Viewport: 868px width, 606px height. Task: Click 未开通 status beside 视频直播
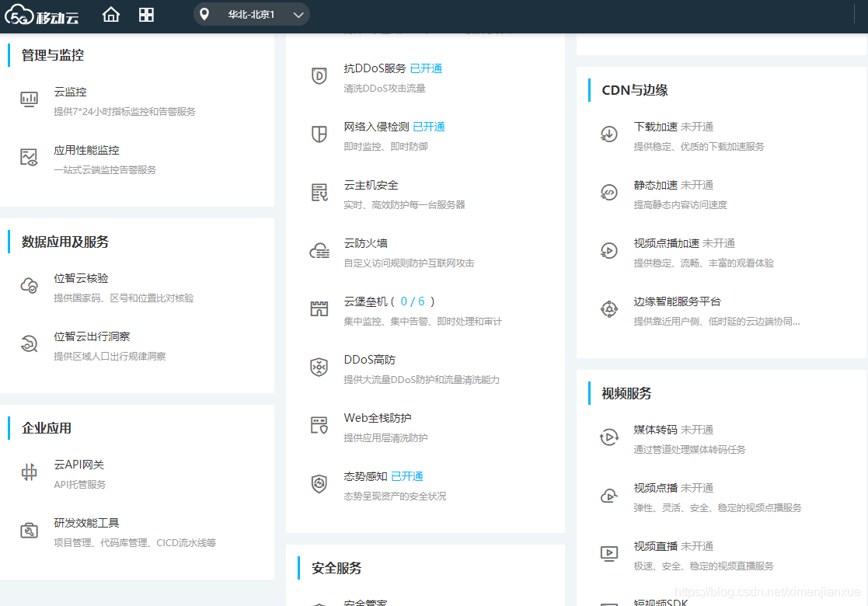[697, 546]
